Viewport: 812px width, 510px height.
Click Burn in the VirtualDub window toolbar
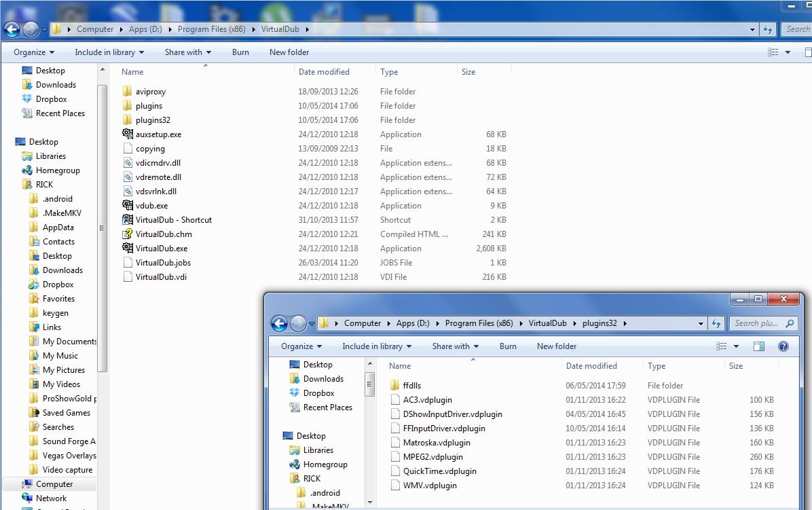point(240,52)
